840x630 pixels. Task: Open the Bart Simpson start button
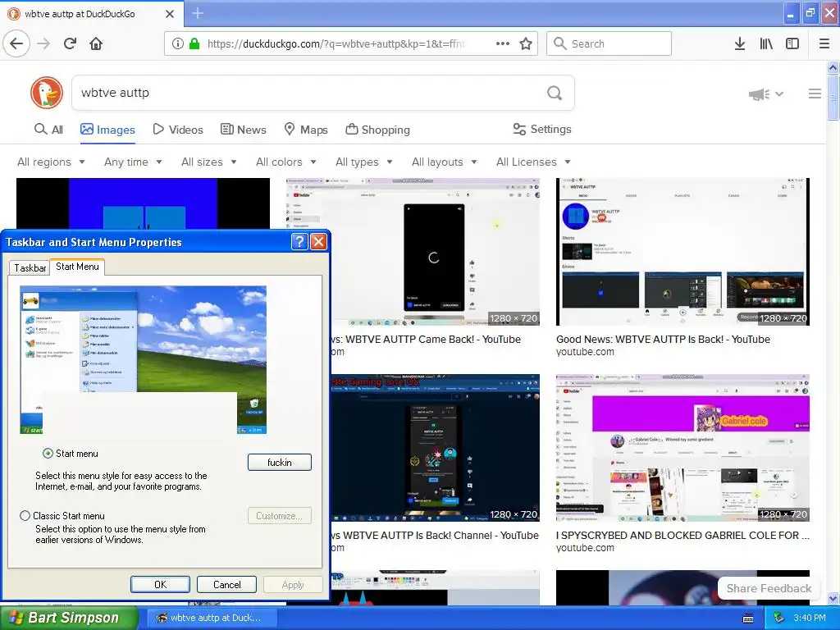click(x=69, y=618)
